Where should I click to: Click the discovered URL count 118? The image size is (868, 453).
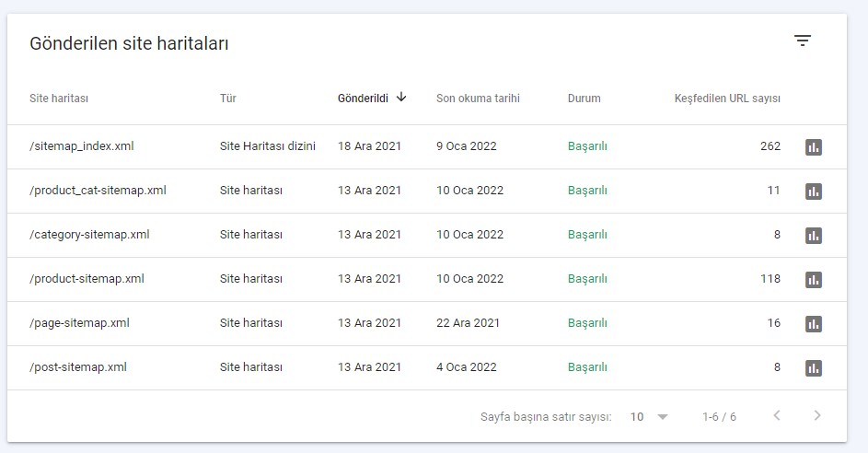[770, 279]
